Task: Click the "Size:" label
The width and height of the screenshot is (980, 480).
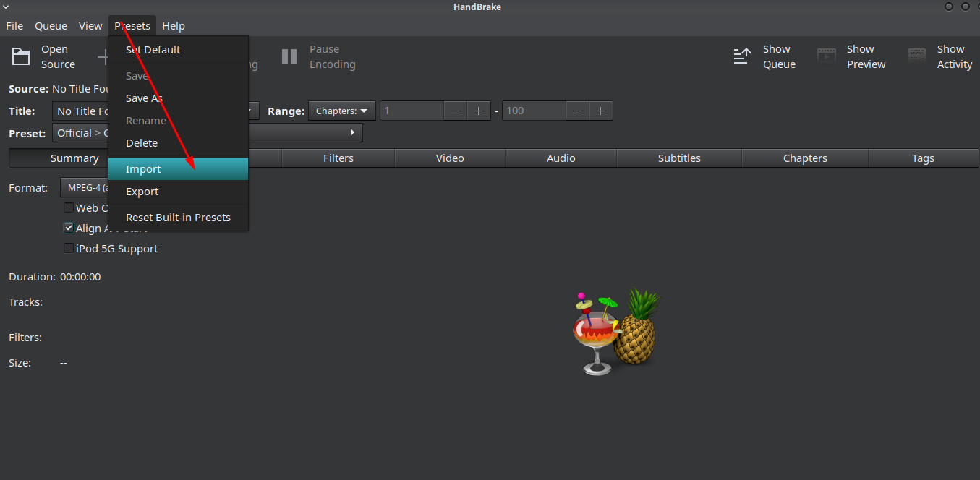Action: [x=20, y=363]
